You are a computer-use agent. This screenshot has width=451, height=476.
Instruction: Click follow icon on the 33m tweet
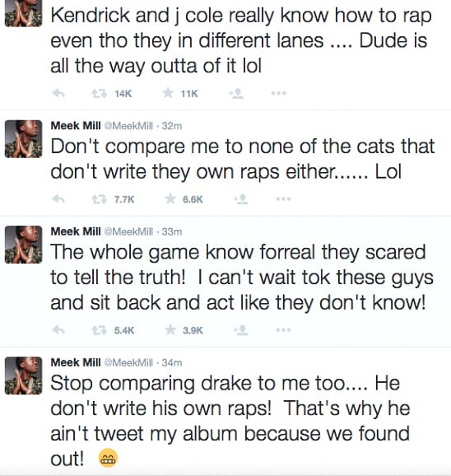[241, 330]
